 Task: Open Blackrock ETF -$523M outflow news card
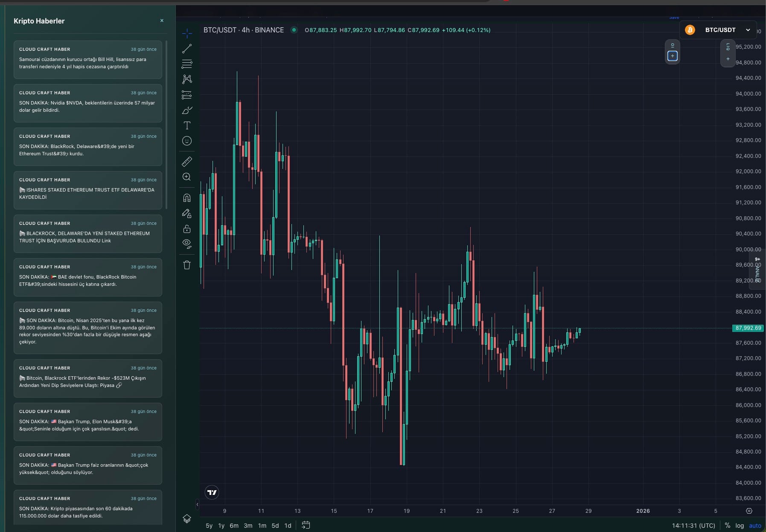88,378
